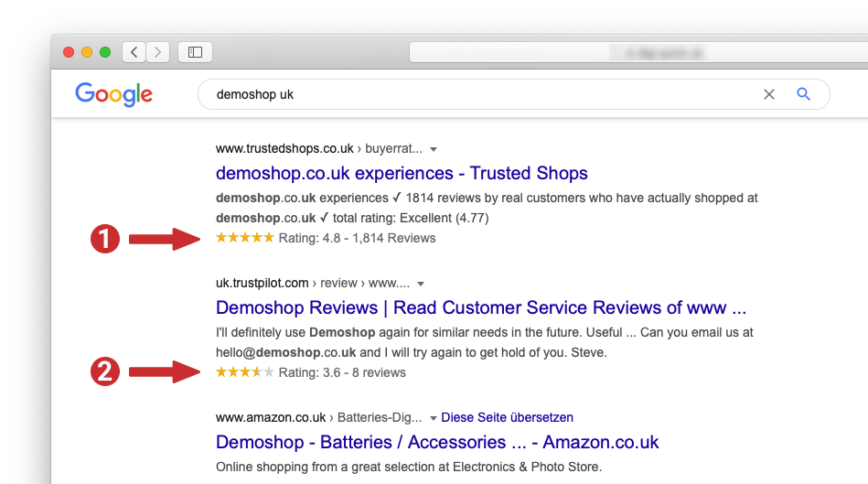
Task: Click the red annotation badge number 1
Action: (x=105, y=240)
